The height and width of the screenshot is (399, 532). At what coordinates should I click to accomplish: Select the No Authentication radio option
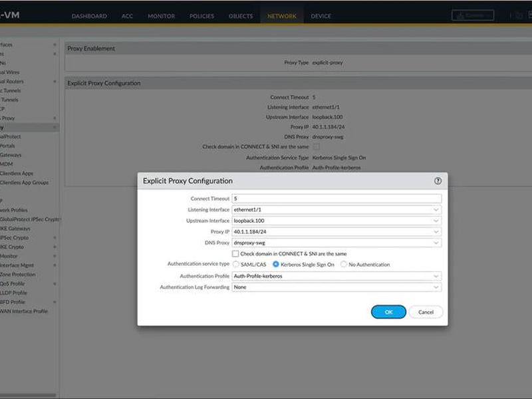[x=344, y=264]
